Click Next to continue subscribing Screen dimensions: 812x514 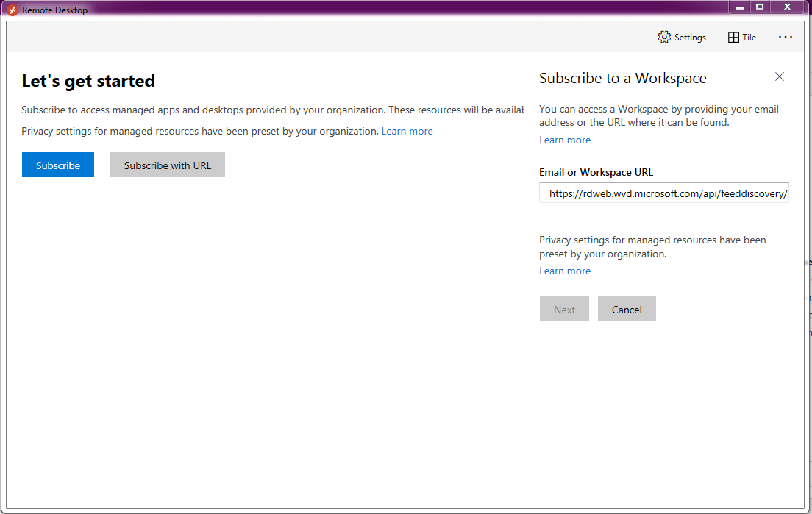click(x=564, y=309)
